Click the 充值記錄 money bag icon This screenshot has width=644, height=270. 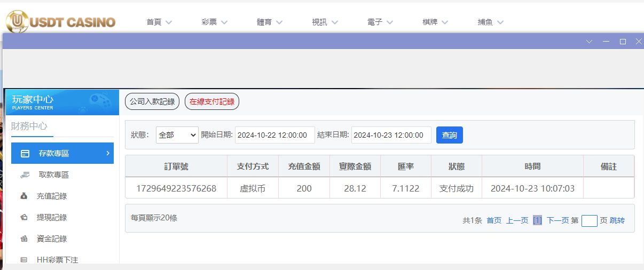tap(23, 196)
